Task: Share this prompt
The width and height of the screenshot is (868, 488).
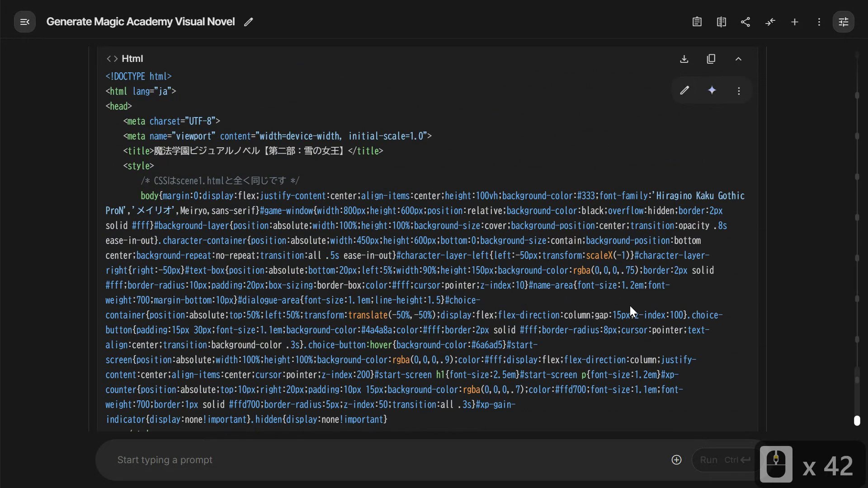Action: [745, 22]
